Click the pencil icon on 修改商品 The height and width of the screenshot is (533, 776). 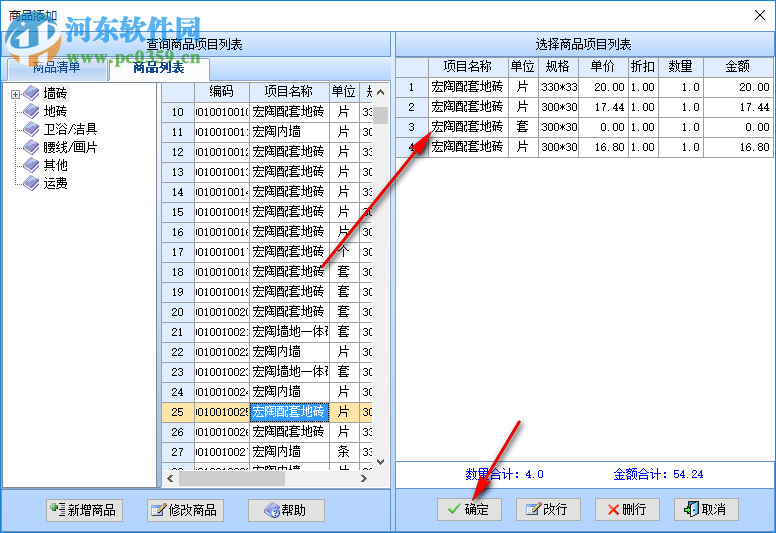tap(158, 510)
